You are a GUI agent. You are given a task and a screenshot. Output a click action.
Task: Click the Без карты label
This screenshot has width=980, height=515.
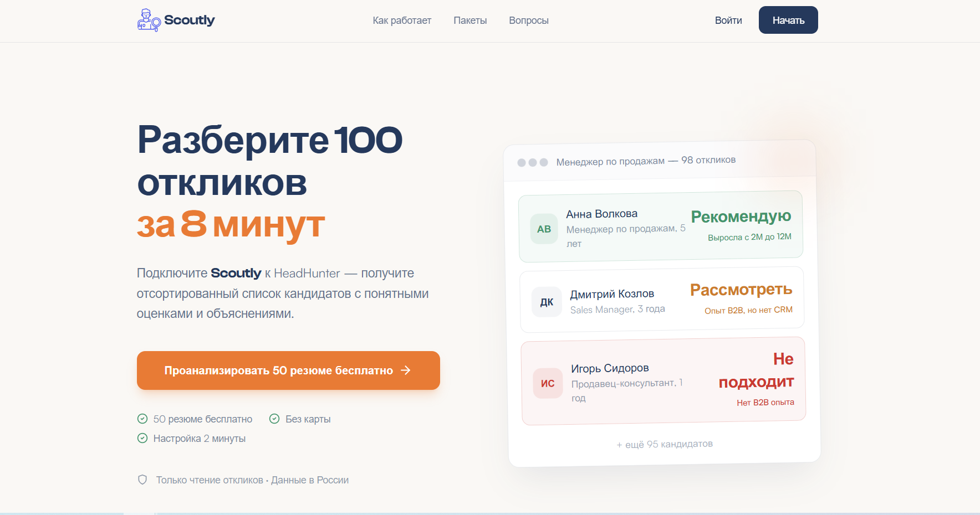(308, 419)
